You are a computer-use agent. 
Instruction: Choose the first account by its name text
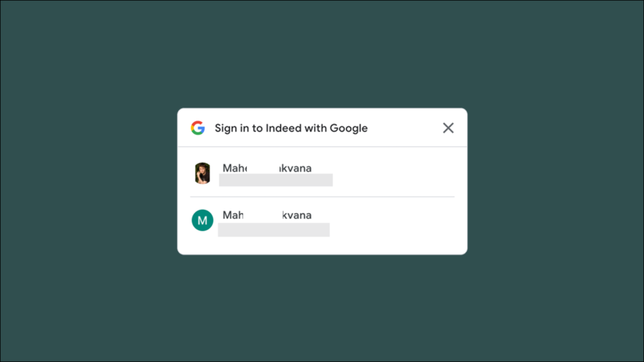267,168
